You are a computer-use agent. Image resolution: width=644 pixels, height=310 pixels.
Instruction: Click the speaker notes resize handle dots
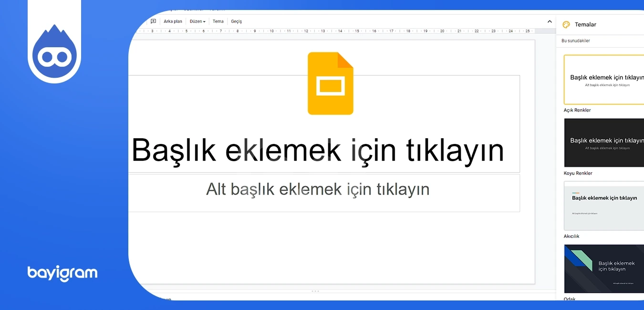pos(315,290)
